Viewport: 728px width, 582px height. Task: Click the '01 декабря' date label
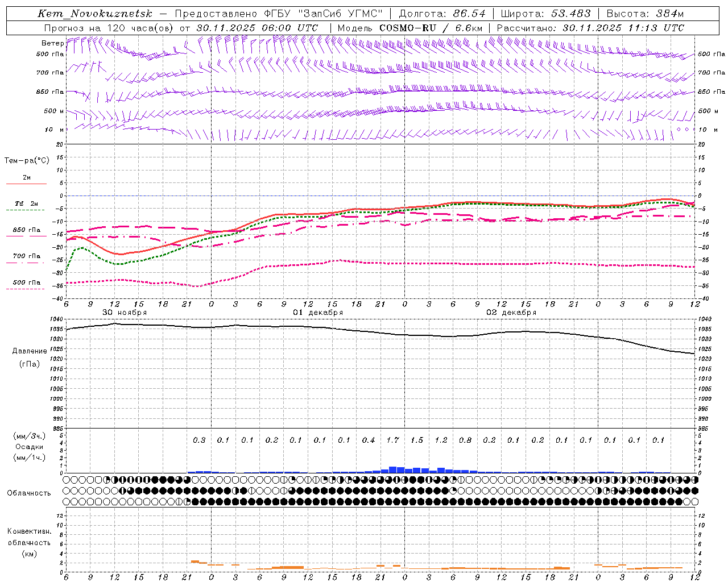point(318,313)
